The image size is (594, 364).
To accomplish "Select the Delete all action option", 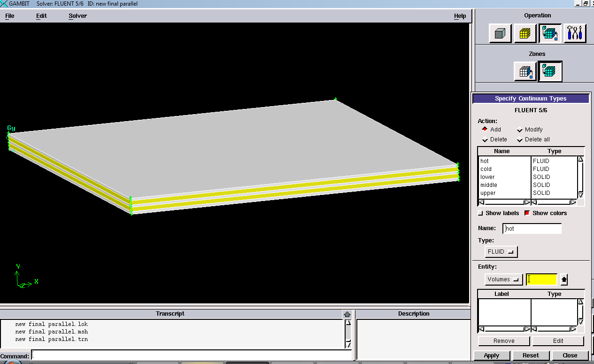I will (520, 139).
